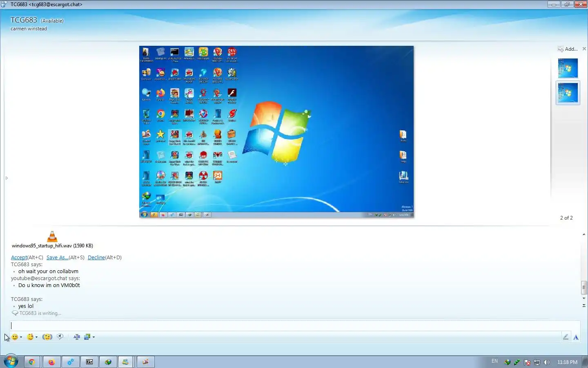Expand the emoticon dropdown arrow

click(21, 337)
